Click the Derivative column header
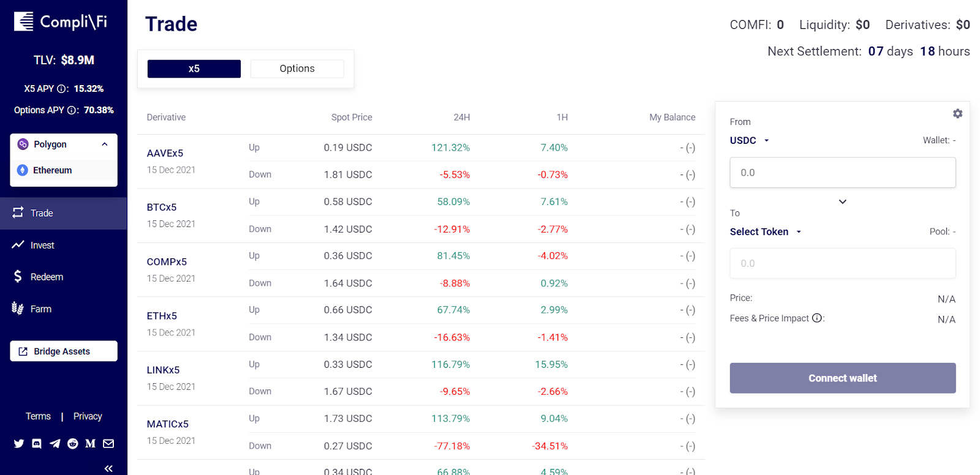 coord(166,118)
